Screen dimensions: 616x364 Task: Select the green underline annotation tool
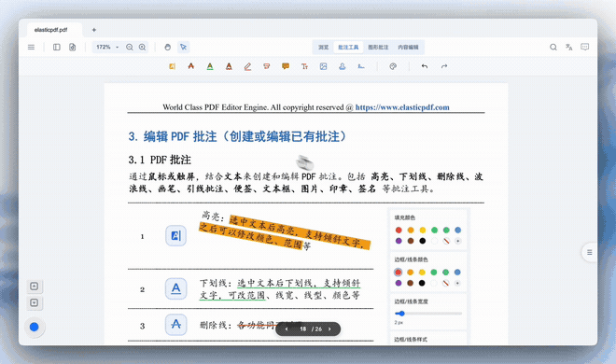[210, 66]
